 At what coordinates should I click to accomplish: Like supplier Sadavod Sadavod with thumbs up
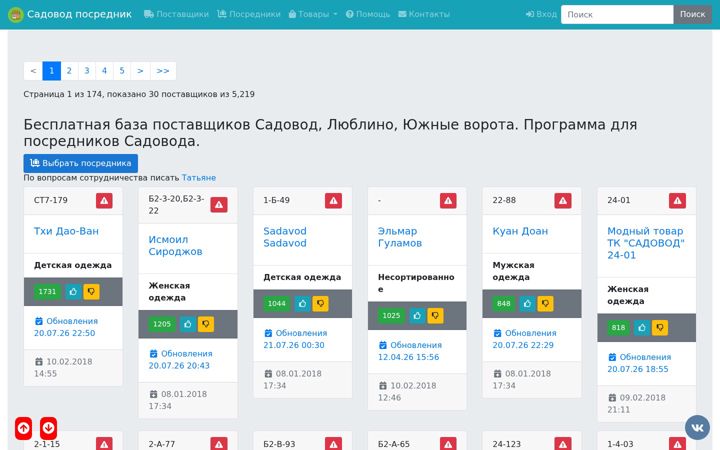(302, 304)
